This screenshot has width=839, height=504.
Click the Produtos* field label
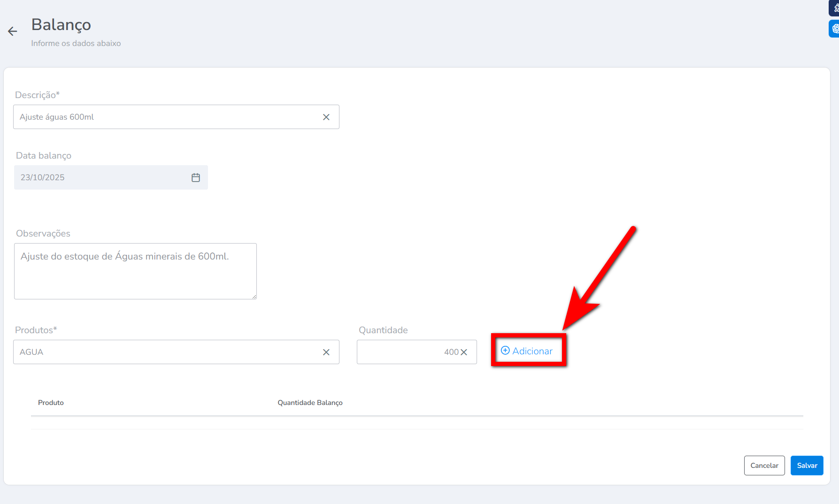coord(36,330)
